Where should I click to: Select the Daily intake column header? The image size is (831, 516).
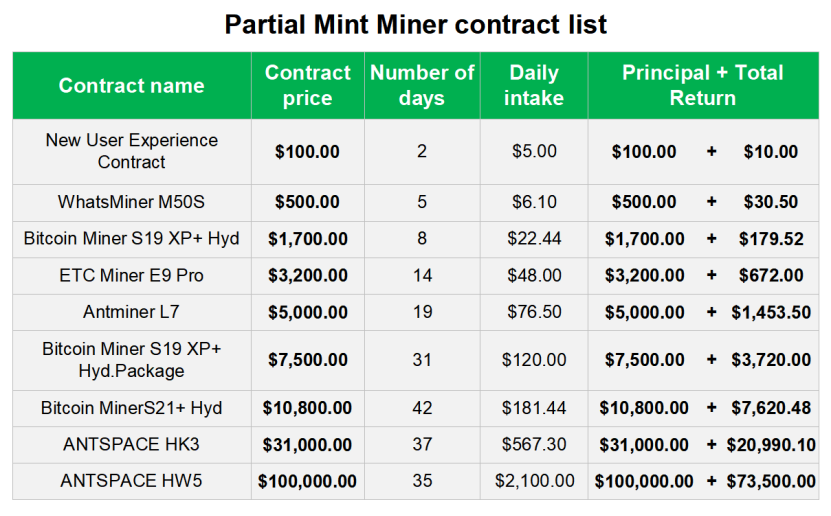point(534,85)
